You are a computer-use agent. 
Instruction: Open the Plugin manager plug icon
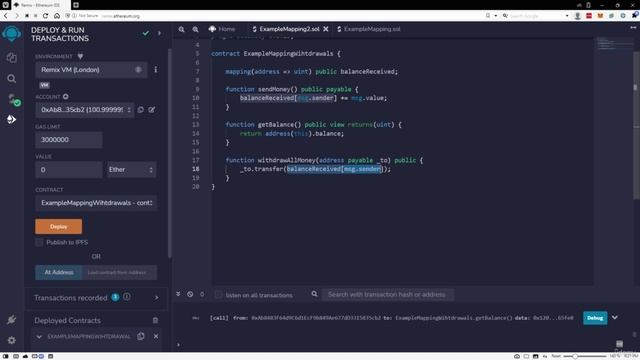click(11, 320)
